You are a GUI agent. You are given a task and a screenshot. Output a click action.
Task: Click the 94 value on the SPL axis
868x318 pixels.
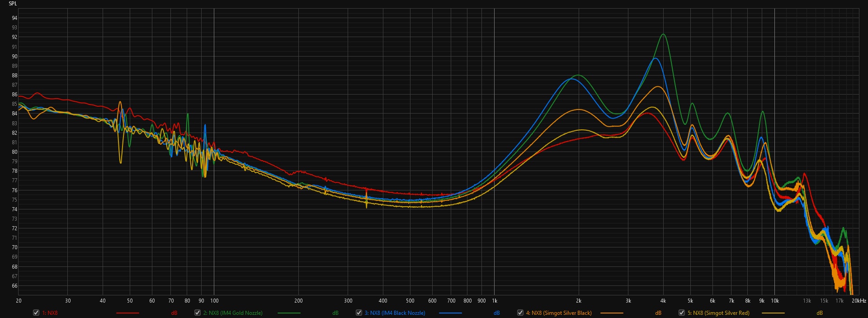14,18
